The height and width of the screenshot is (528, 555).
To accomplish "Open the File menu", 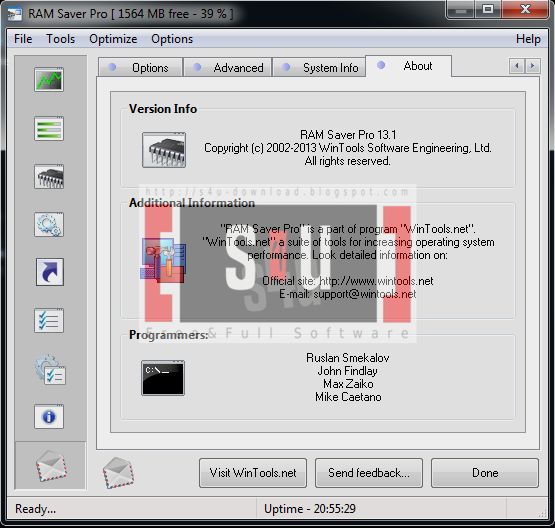I will [23, 39].
